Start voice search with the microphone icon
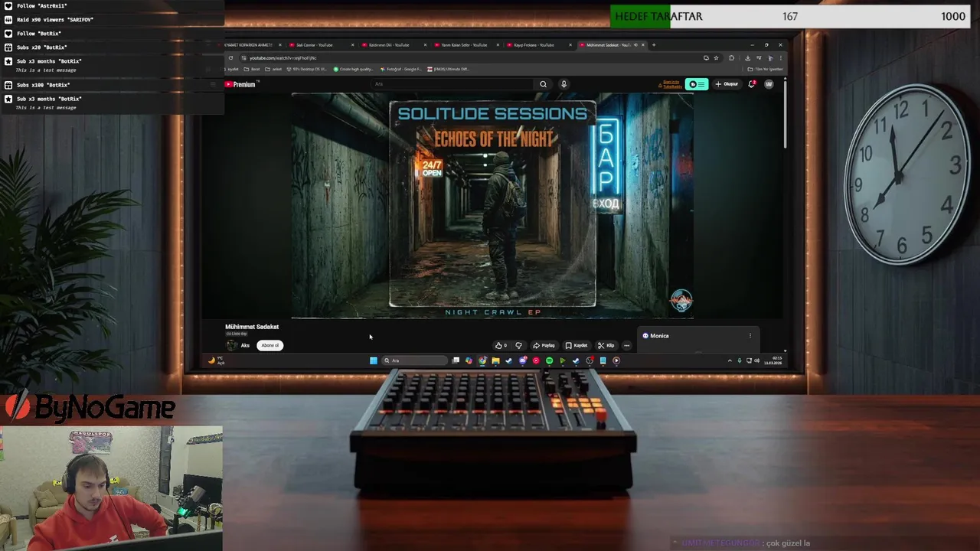Viewport: 980px width, 551px height. pos(563,84)
